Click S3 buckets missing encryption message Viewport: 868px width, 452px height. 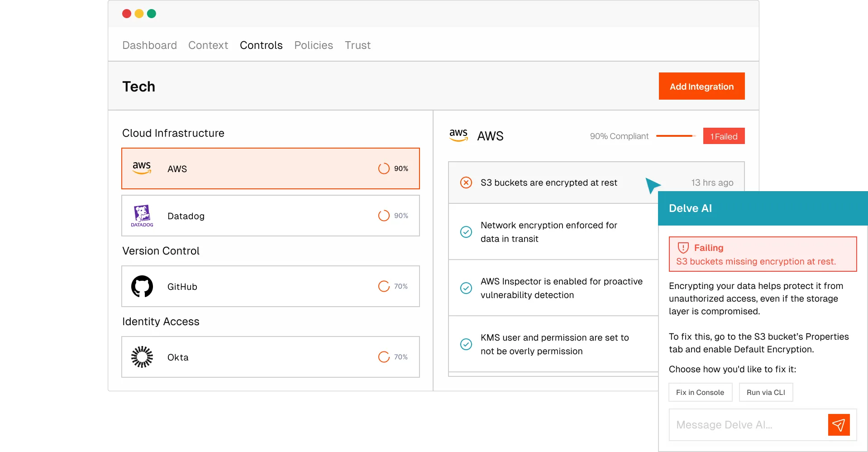pyautogui.click(x=756, y=261)
